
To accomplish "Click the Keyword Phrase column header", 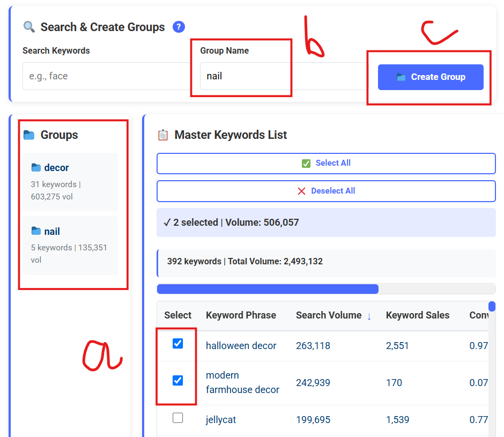I will pos(241,315).
